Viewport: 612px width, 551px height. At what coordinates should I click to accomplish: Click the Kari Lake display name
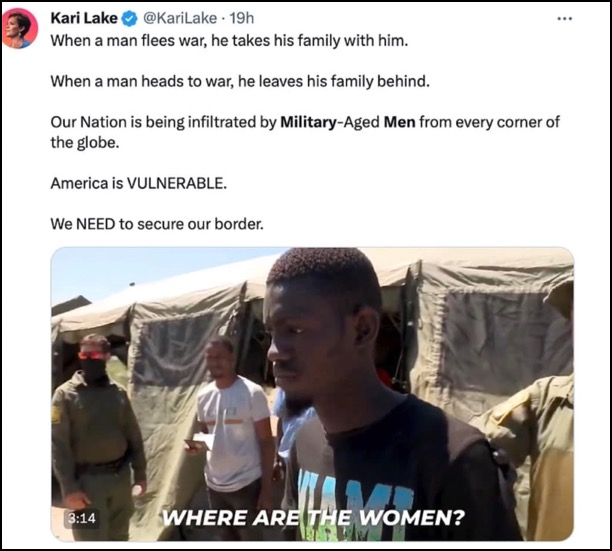click(84, 18)
